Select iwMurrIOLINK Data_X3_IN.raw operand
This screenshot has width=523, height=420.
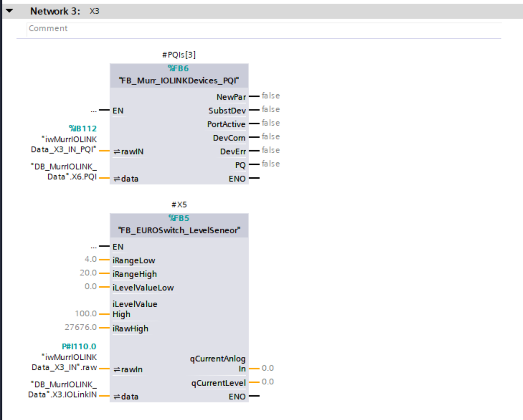(64, 362)
